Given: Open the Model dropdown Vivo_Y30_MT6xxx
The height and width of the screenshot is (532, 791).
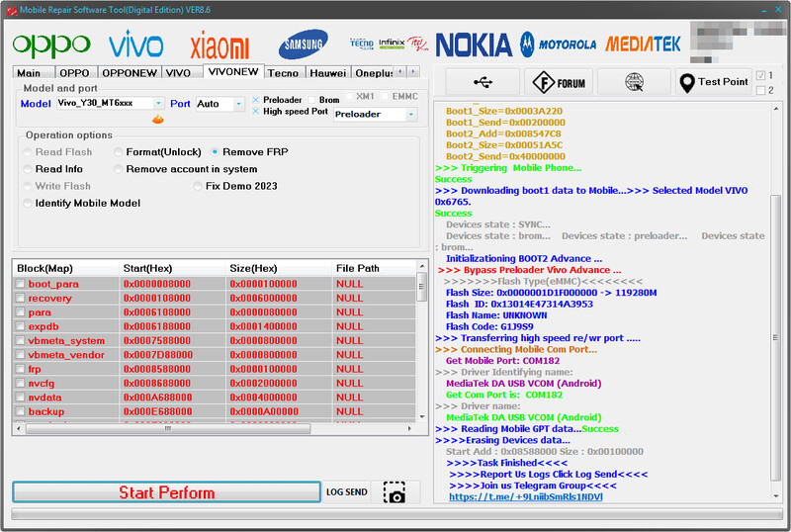Looking at the screenshot, I should [110, 104].
